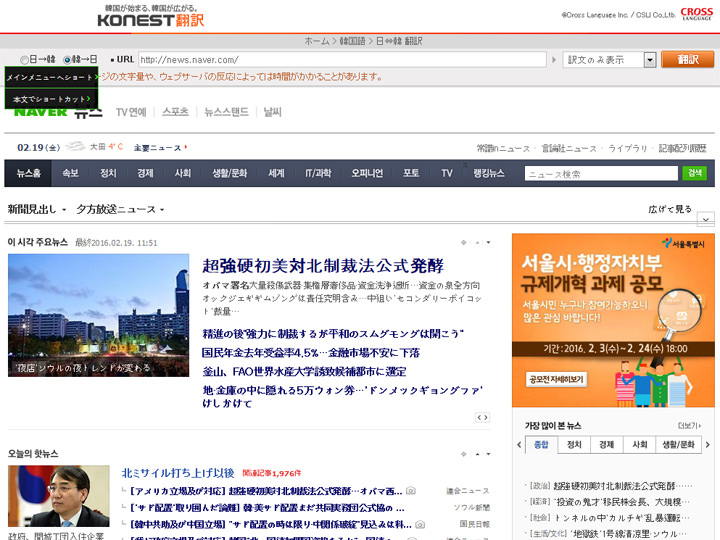
Task: Open the translation display mode dropdown
Action: point(650,60)
